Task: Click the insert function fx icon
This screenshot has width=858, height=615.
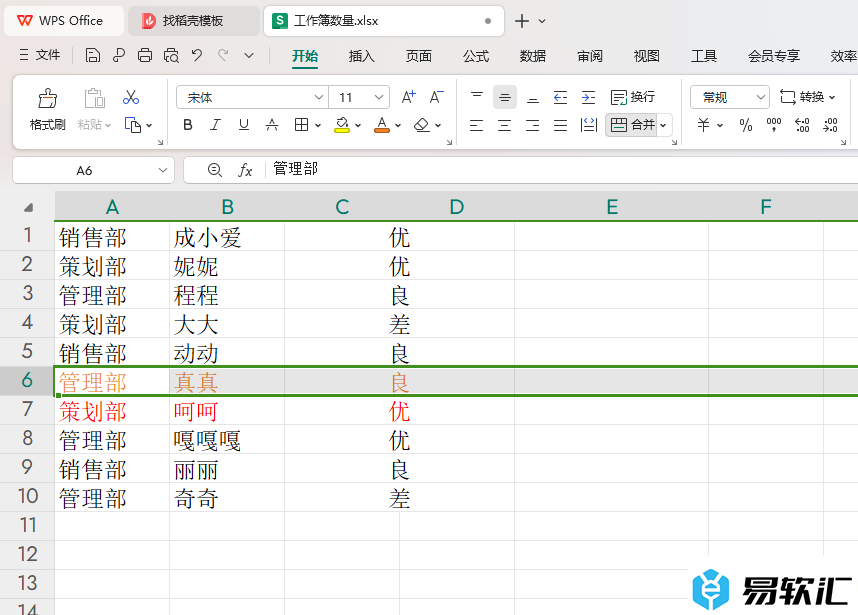Action: click(x=245, y=170)
